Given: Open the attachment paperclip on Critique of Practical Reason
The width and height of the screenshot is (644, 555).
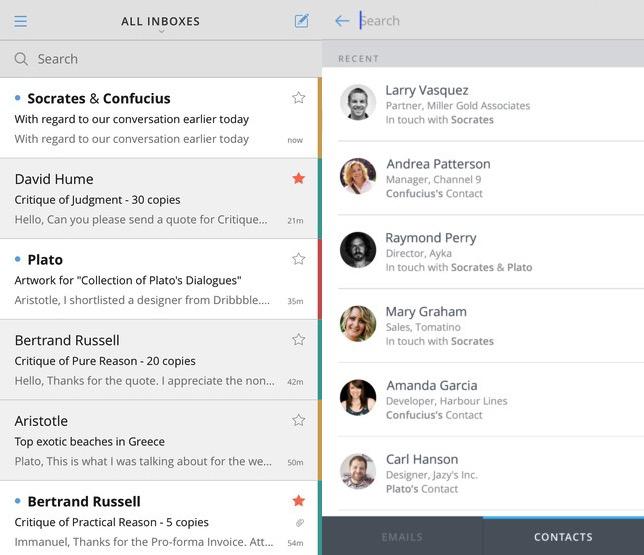Looking at the screenshot, I should (299, 522).
